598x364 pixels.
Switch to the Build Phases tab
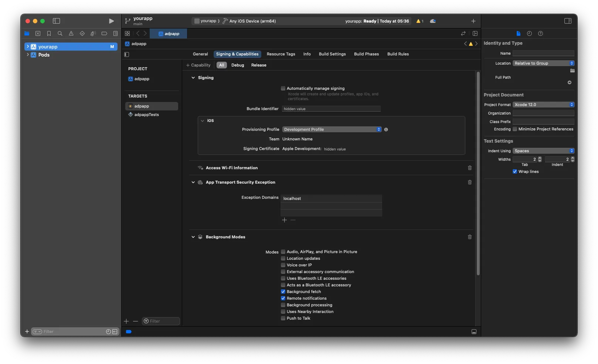pyautogui.click(x=366, y=54)
